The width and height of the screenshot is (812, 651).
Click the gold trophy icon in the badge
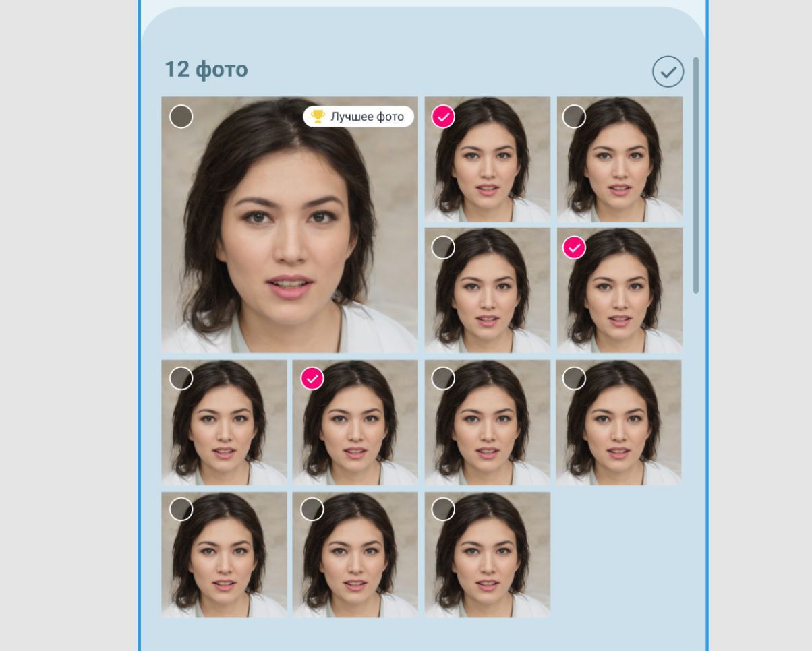(318, 116)
